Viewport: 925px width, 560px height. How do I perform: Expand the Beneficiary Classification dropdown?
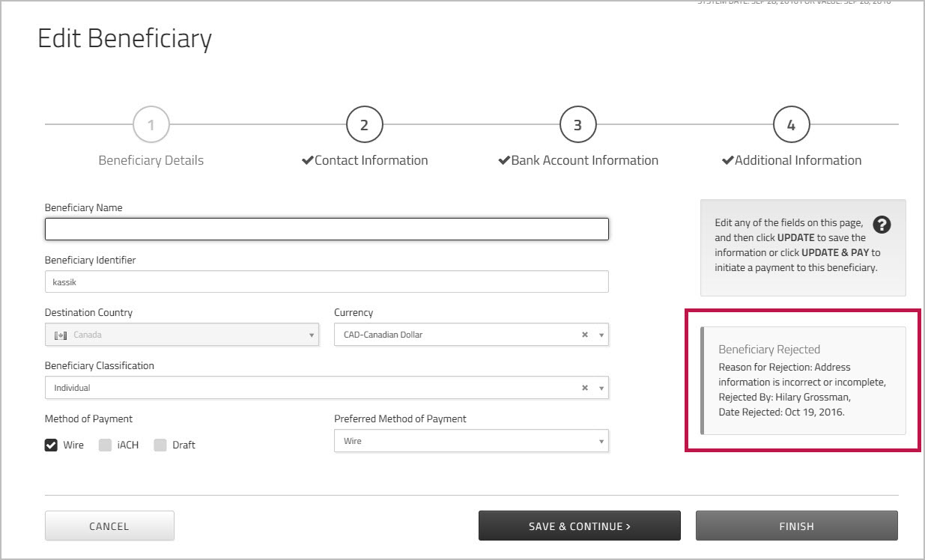[601, 388]
